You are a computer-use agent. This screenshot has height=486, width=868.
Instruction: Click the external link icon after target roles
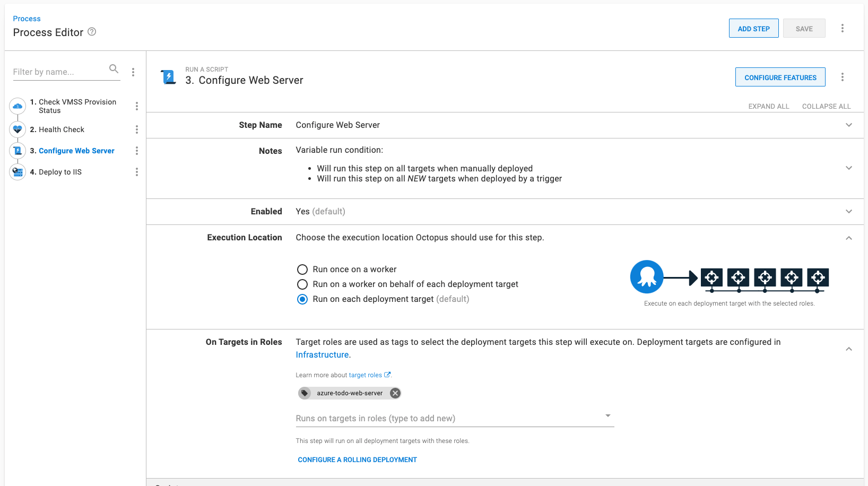387,375
